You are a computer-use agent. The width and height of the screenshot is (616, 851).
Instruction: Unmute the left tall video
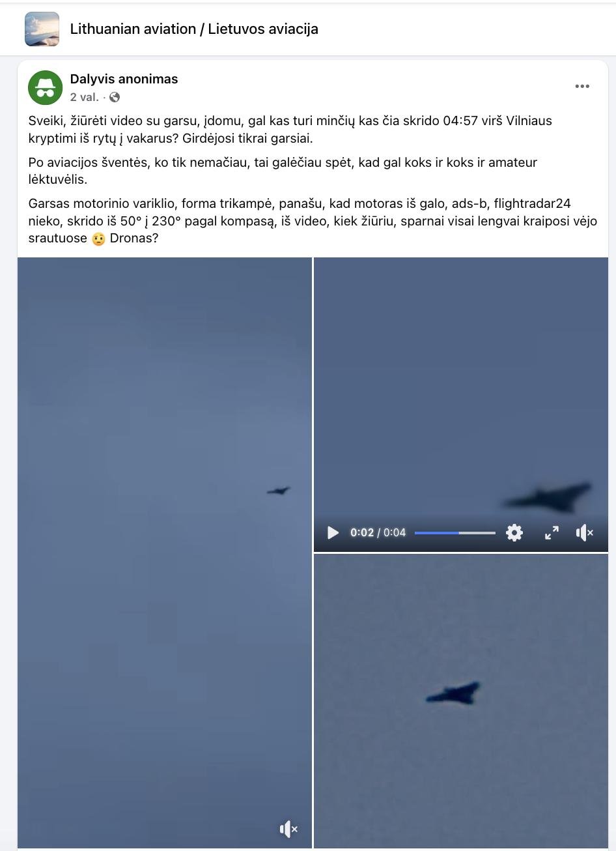pyautogui.click(x=288, y=829)
